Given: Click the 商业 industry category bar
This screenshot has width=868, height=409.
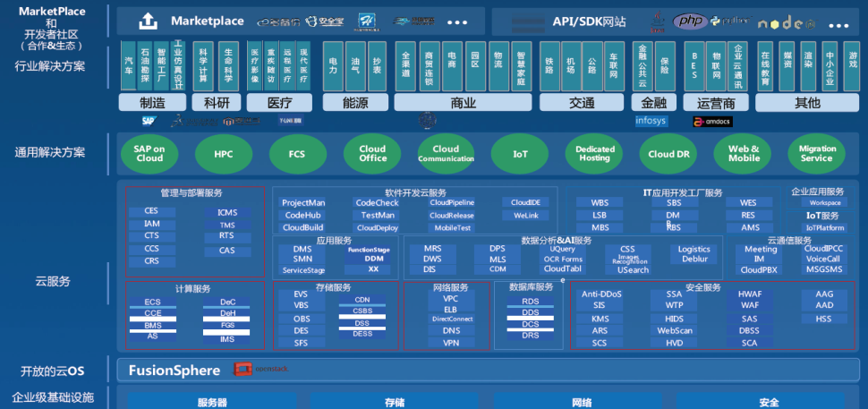Looking at the screenshot, I should [463, 102].
